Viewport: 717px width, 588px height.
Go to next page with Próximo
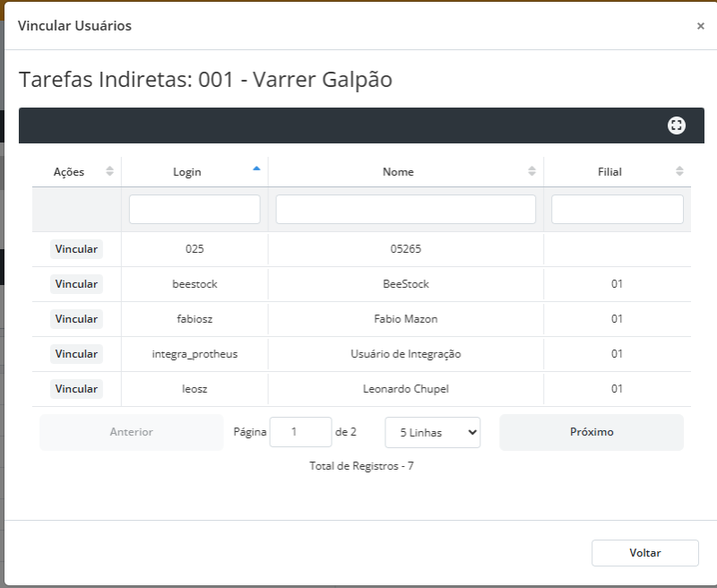click(592, 432)
